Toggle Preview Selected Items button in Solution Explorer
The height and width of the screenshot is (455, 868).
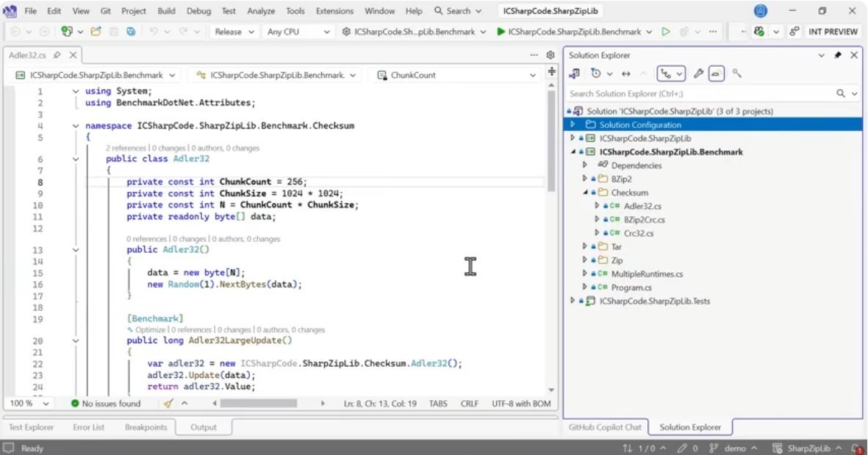[717, 74]
